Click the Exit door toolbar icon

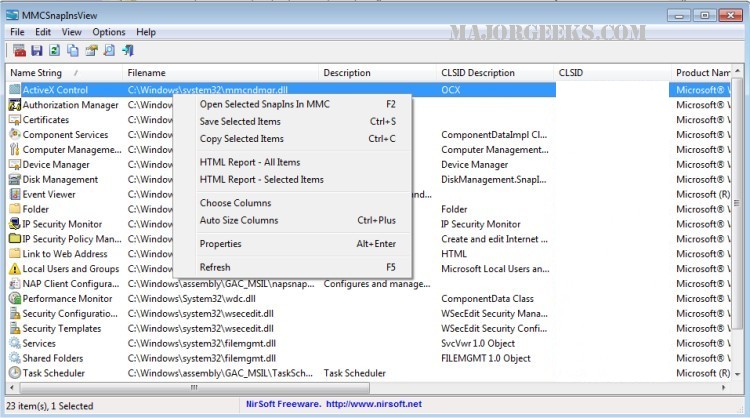[x=128, y=50]
